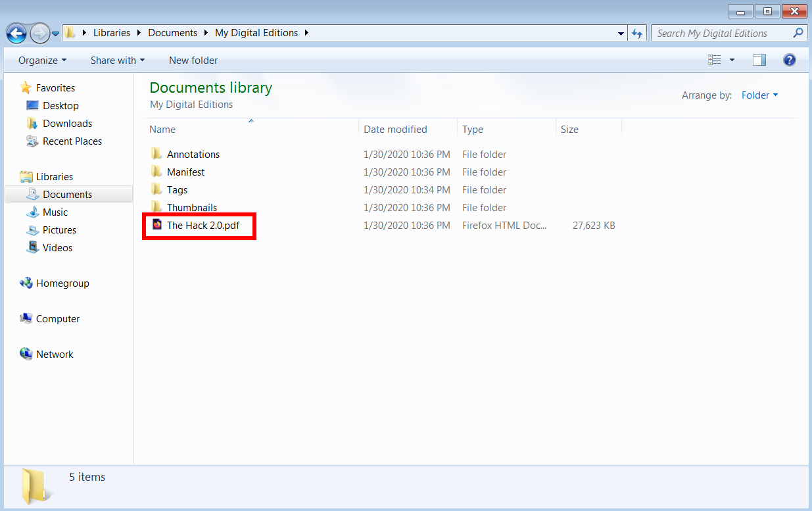Click the 27,623 KB size cell
This screenshot has width=812, height=511.
[594, 225]
